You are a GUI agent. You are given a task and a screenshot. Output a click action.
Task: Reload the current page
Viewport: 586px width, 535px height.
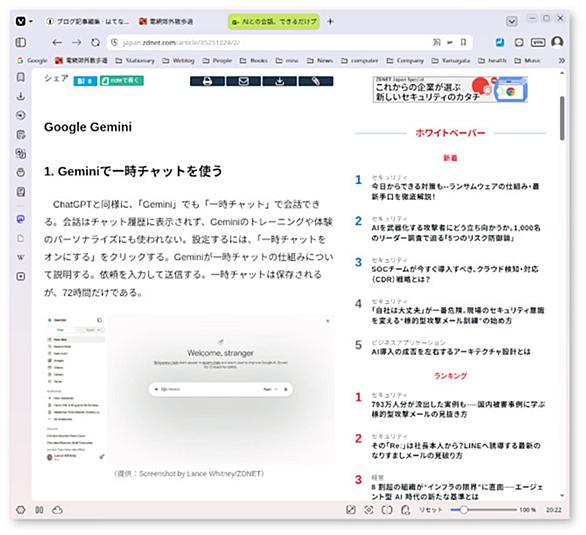pyautogui.click(x=96, y=43)
